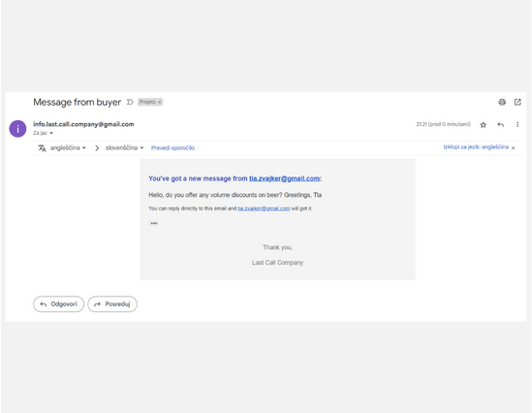Toggle importance marker beside subject
The width and height of the screenshot is (532, 413).
point(130,102)
